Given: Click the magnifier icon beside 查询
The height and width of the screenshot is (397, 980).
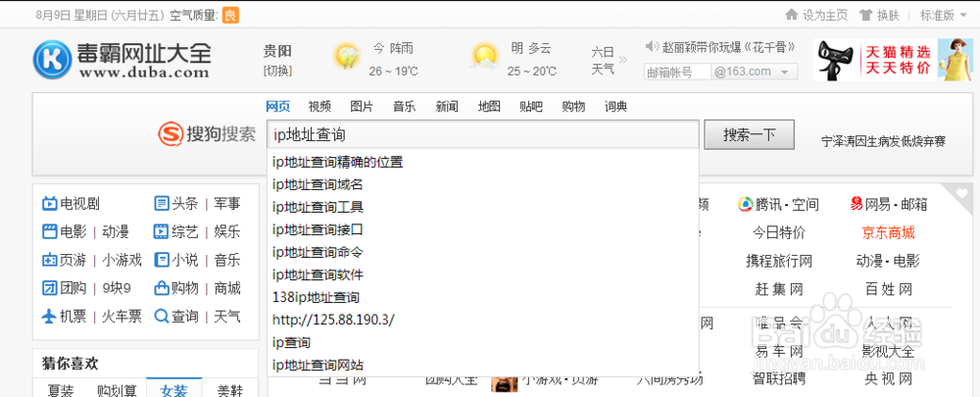Looking at the screenshot, I should (x=162, y=317).
